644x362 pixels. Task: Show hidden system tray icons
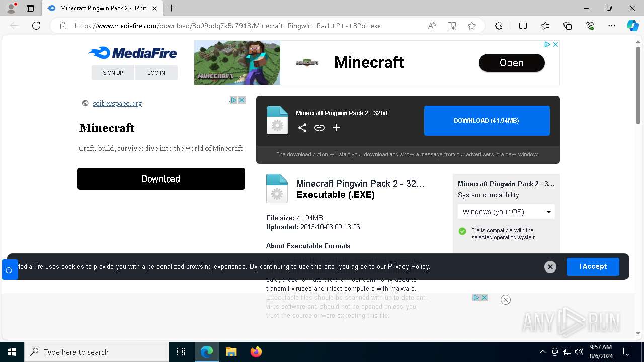point(542,352)
